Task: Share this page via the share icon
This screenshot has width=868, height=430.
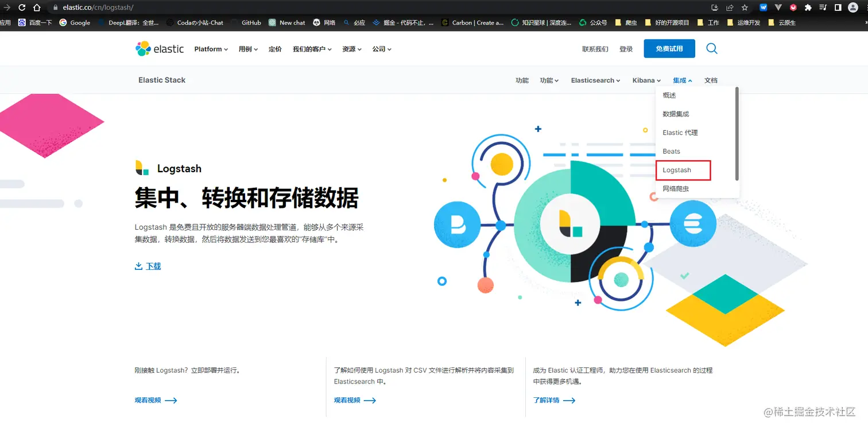Action: 730,7
